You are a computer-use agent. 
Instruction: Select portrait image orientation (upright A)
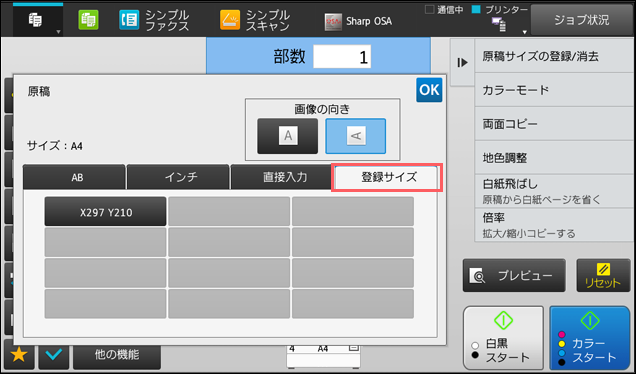tap(288, 136)
